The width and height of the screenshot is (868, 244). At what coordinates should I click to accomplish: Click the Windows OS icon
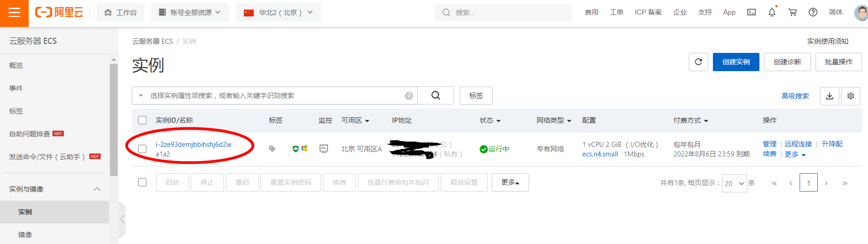tap(304, 148)
